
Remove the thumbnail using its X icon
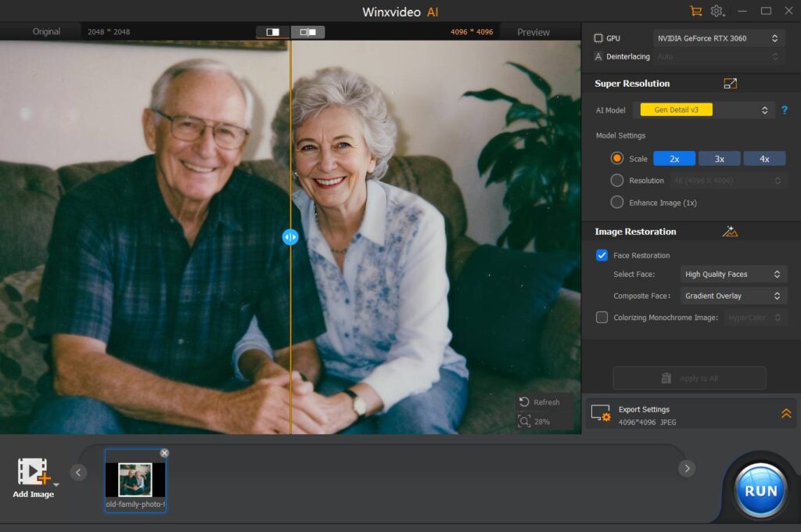(164, 453)
